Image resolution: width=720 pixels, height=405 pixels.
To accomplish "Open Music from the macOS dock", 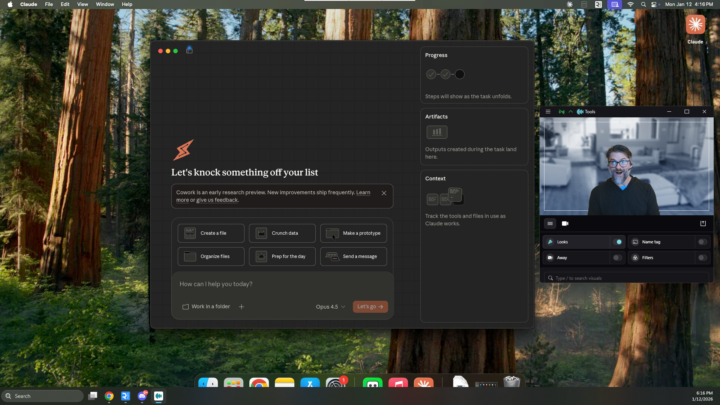I will tap(398, 382).
